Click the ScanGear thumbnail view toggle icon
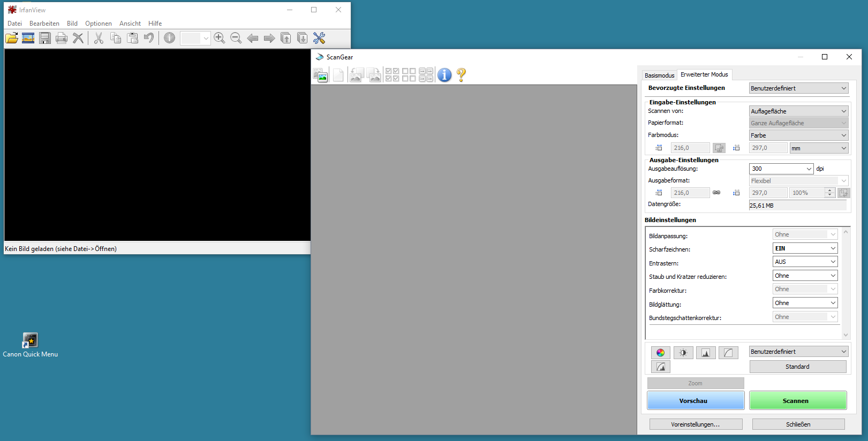Viewport: 868px width, 441px height. (x=320, y=75)
